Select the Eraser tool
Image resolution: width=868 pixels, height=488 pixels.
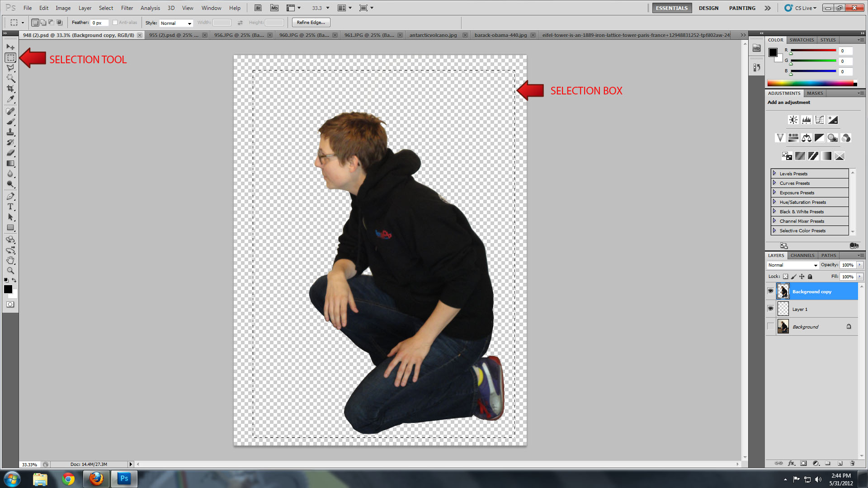10,153
